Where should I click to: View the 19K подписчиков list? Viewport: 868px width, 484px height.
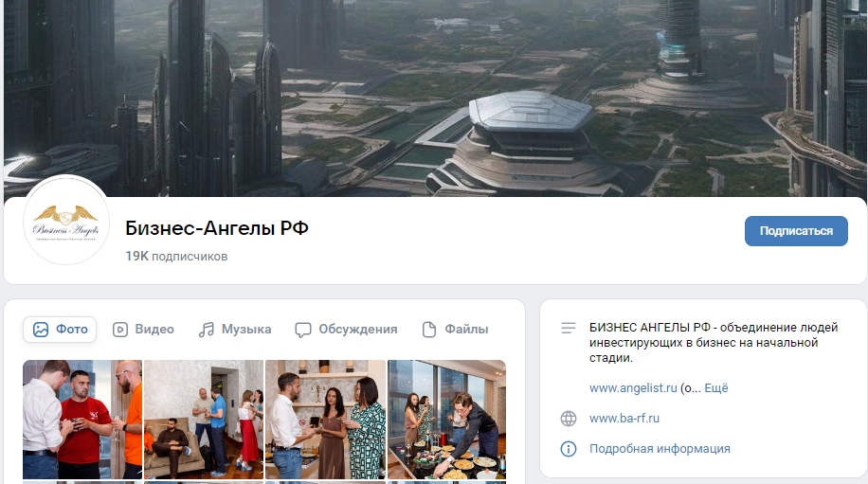coord(176,256)
